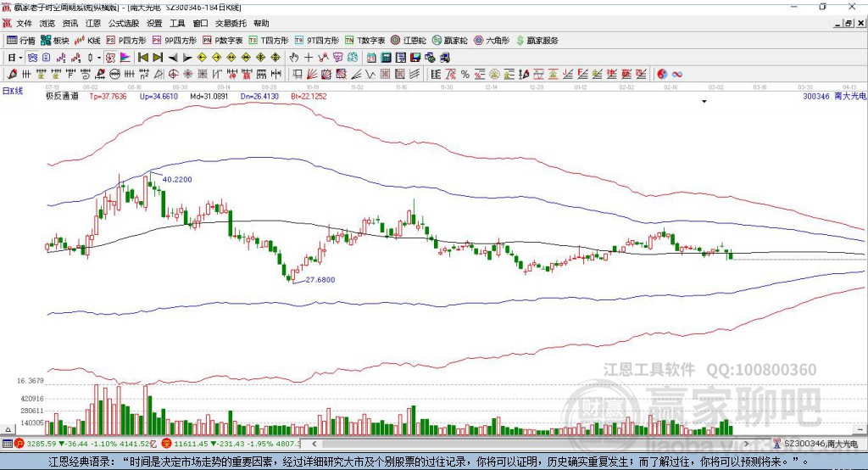Click the first yellow diamond arrow icon
Viewport: 868px width, 470px height.
(x=202, y=58)
